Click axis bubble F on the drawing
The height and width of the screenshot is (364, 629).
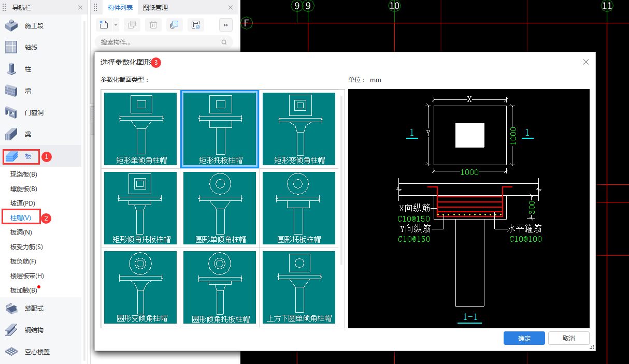247,23
